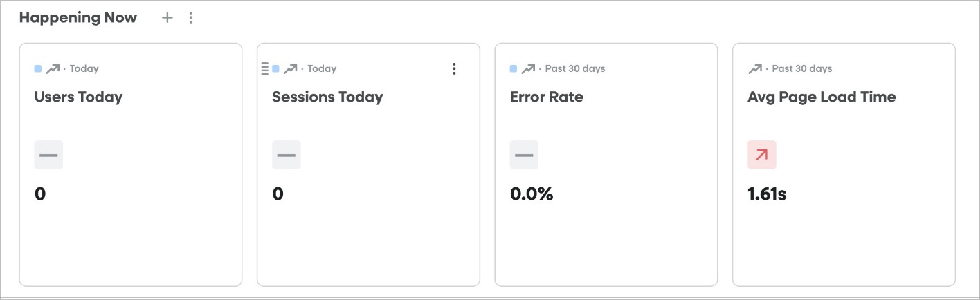Screen dimensions: 980x300
Task: Click the 1.61s load time value
Action: (767, 194)
